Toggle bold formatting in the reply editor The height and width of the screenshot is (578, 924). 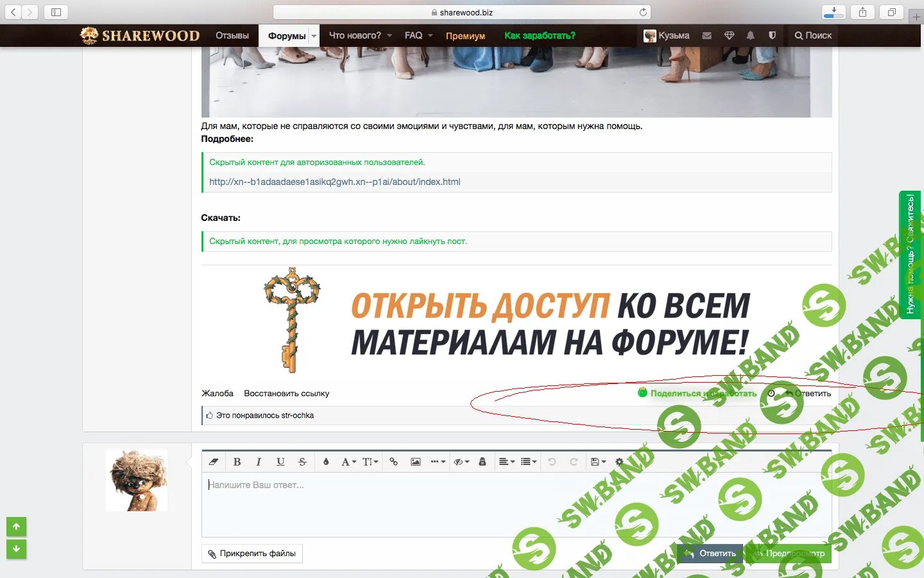pos(237,462)
